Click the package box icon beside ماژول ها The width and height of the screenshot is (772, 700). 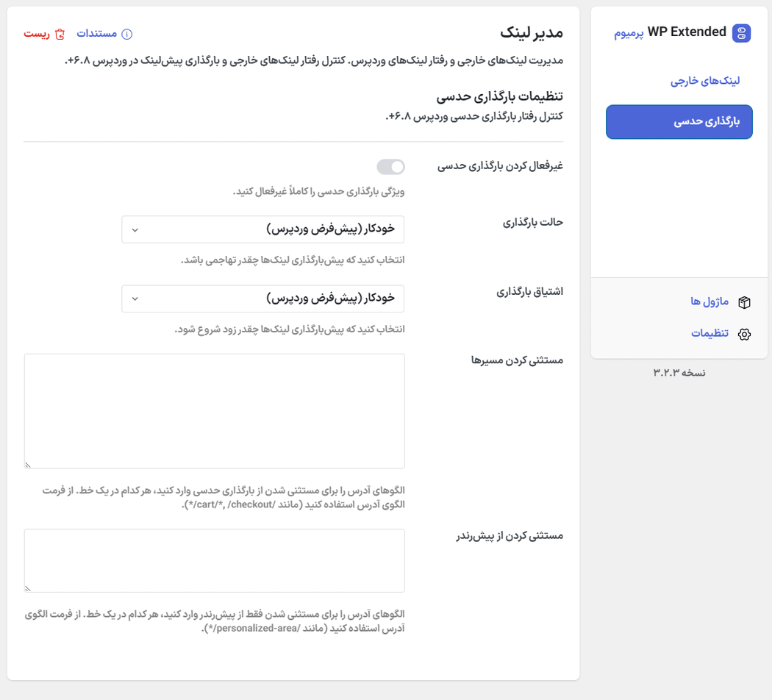click(x=745, y=302)
